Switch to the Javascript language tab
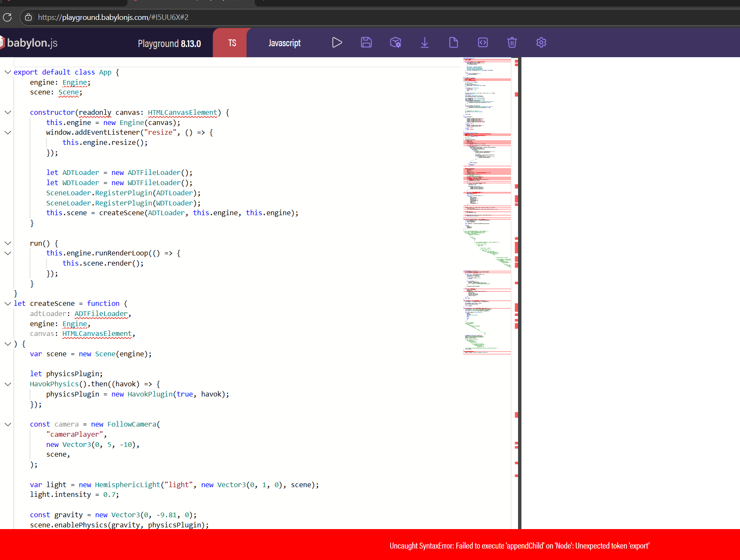The height and width of the screenshot is (560, 740). 285,43
